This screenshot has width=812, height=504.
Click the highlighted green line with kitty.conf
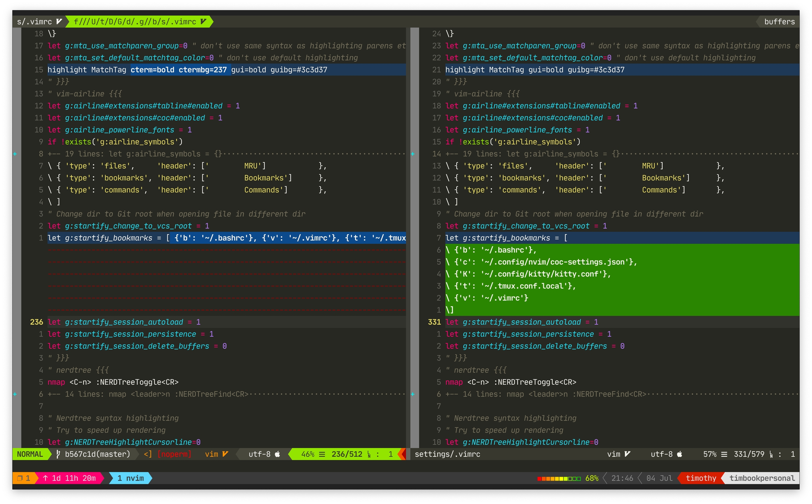[x=529, y=274]
